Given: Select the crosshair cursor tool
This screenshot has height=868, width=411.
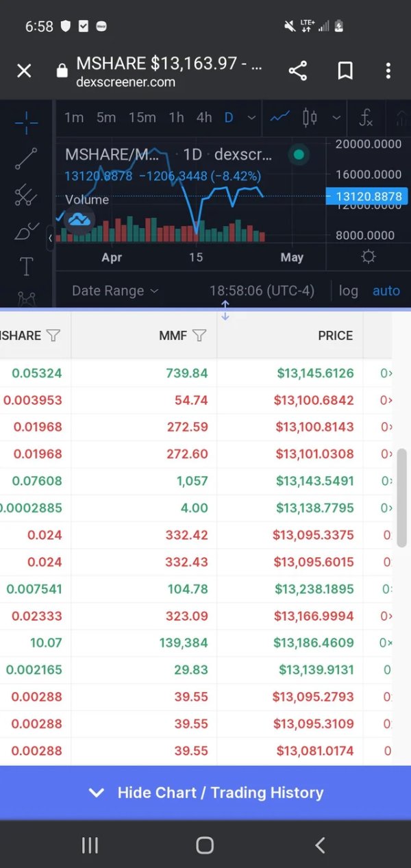Looking at the screenshot, I should click(x=26, y=124).
